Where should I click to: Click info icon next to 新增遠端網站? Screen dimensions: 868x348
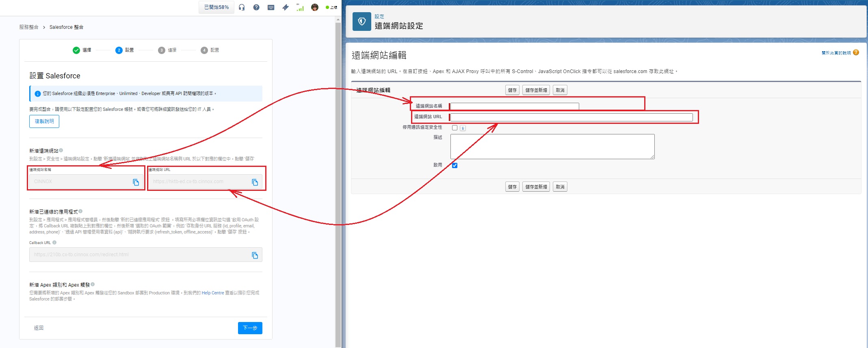[x=61, y=150]
